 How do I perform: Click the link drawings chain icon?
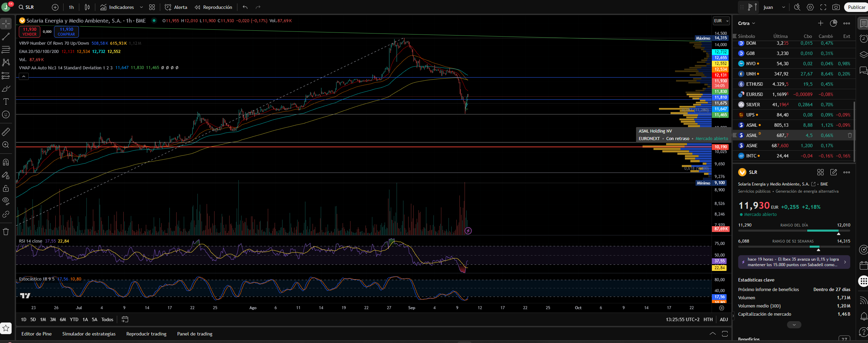pos(6,214)
